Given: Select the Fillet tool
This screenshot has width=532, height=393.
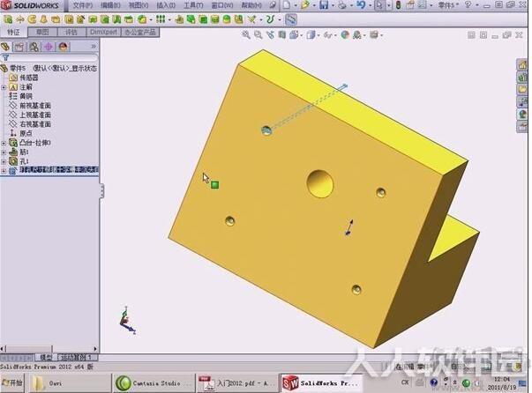Looking at the screenshot, I should click(x=142, y=19).
